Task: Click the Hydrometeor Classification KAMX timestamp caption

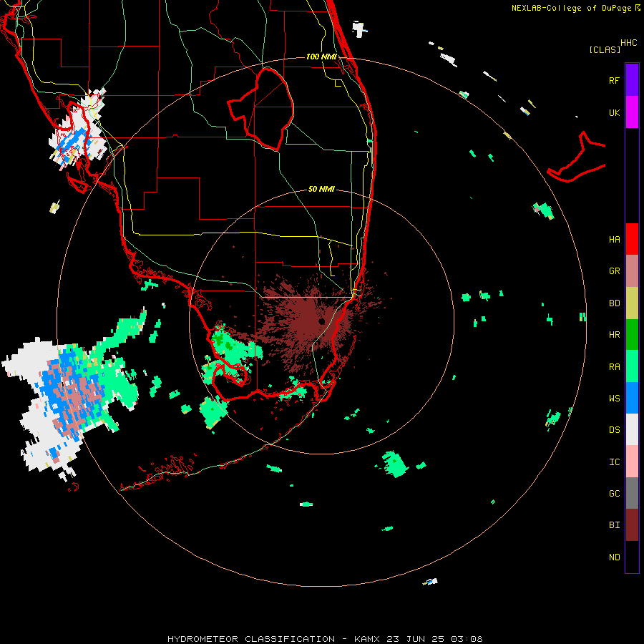Action: click(x=325, y=639)
